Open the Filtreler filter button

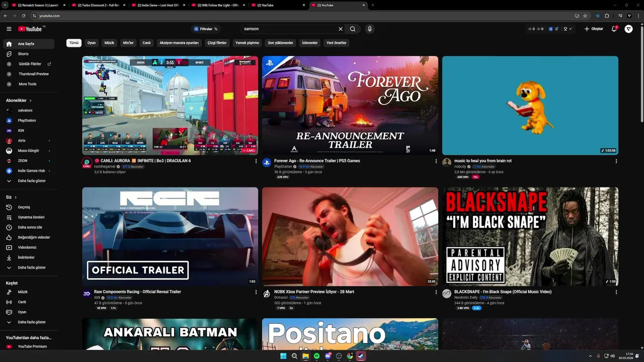point(206,29)
